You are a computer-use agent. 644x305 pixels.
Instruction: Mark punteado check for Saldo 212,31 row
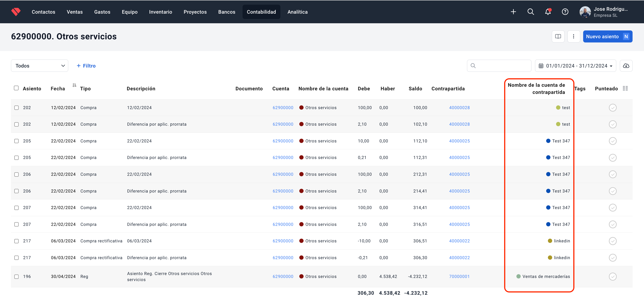[612, 174]
